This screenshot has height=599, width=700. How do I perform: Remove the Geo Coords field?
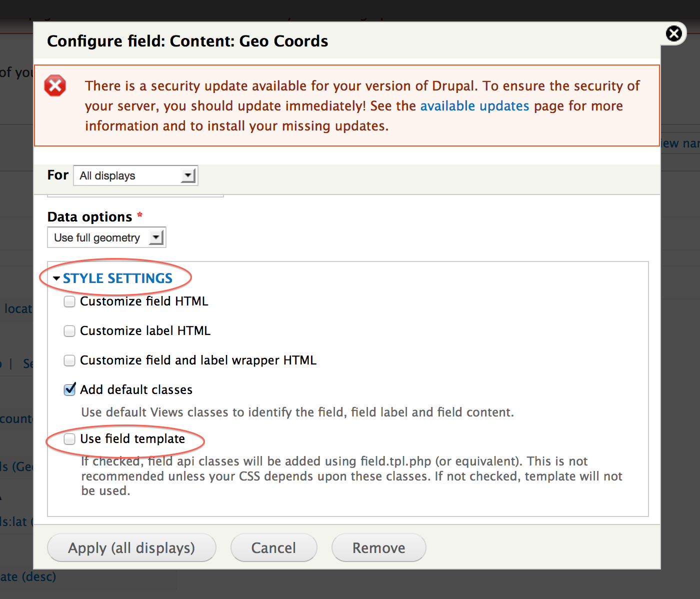[378, 548]
